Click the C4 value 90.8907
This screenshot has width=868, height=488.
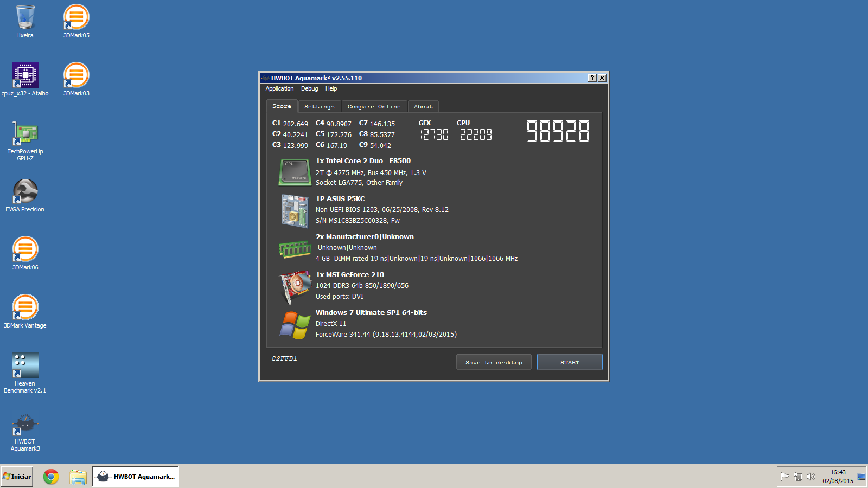[x=339, y=124]
